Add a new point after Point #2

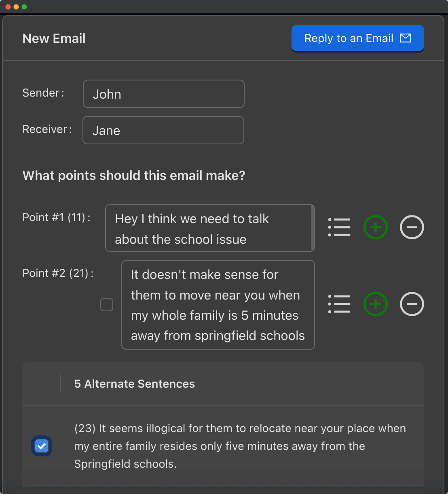pos(376,304)
